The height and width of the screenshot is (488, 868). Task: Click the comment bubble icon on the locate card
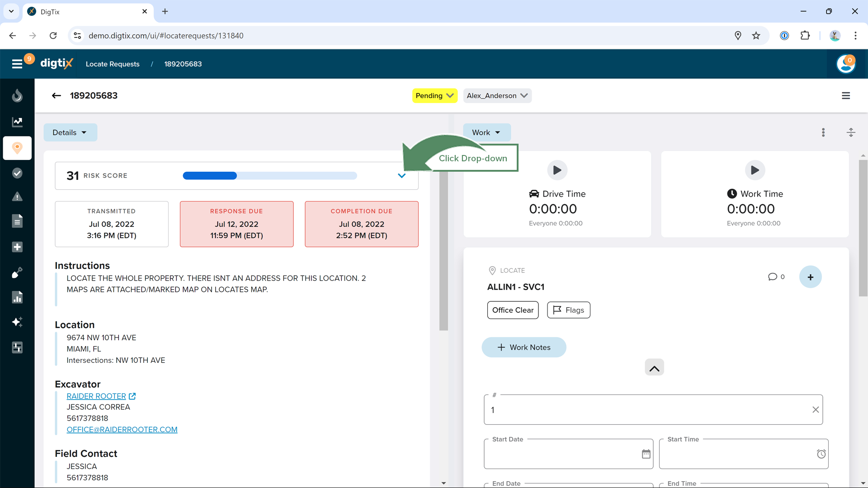coord(772,277)
